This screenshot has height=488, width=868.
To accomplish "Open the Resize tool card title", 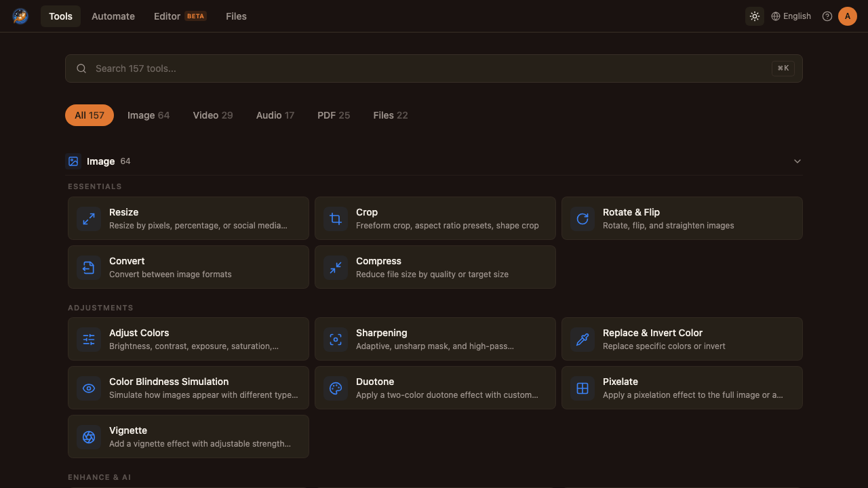I will coord(123,212).
